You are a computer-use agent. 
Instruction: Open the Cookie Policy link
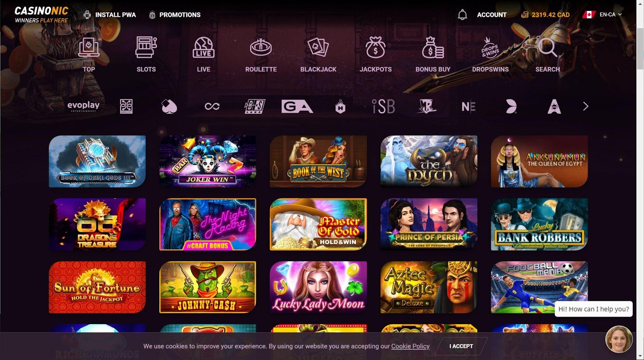click(x=410, y=346)
